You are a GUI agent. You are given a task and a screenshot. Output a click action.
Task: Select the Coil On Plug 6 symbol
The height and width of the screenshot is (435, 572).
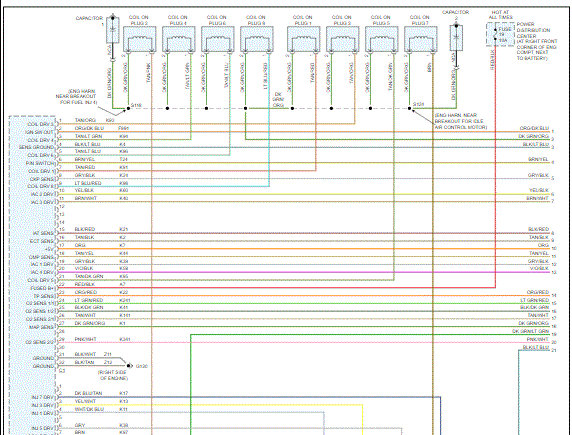point(218,39)
